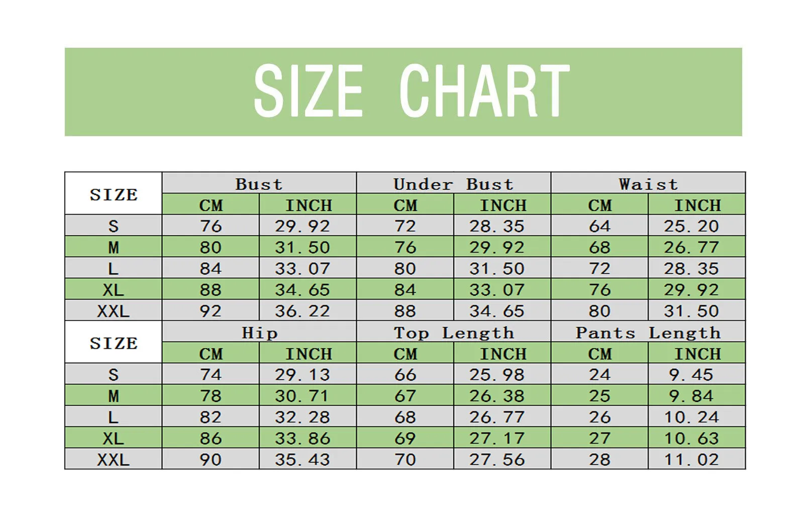804x532 pixels.
Task: Click the upper SIZE header cell
Action: coord(114,194)
